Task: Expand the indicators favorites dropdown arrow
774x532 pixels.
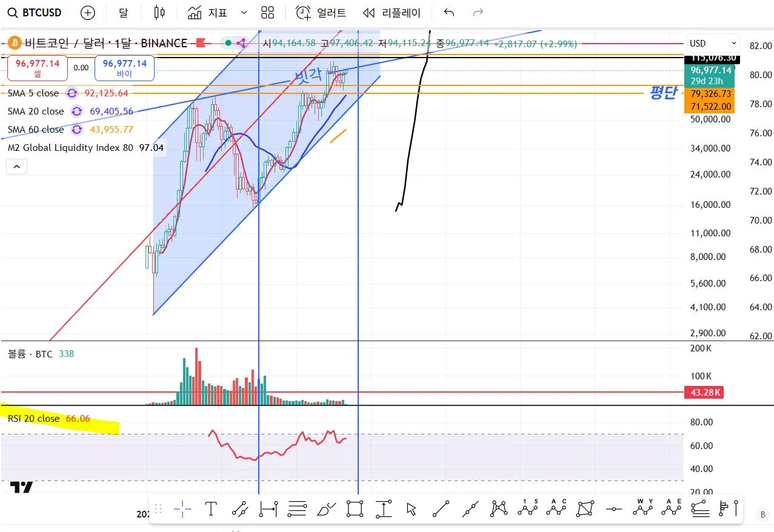Action: [x=244, y=12]
